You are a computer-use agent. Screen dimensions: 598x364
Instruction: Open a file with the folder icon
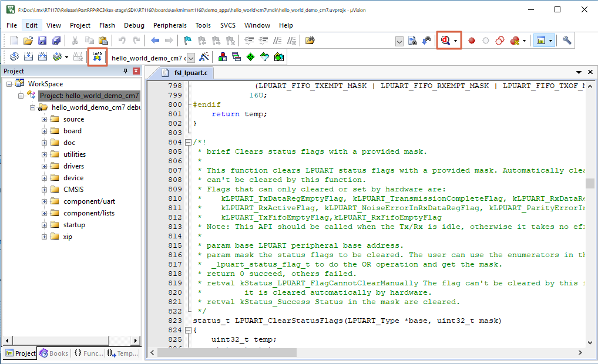(28, 41)
